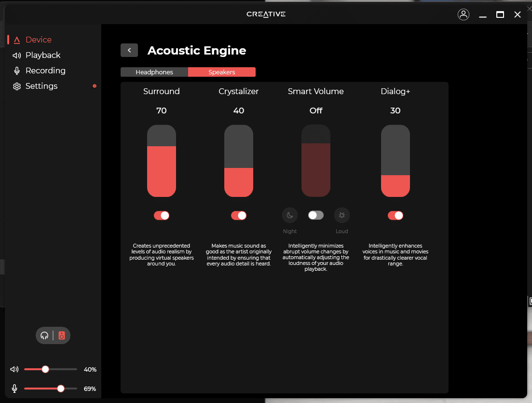
Task: Disable the Dialog+ toggle
Action: click(396, 215)
